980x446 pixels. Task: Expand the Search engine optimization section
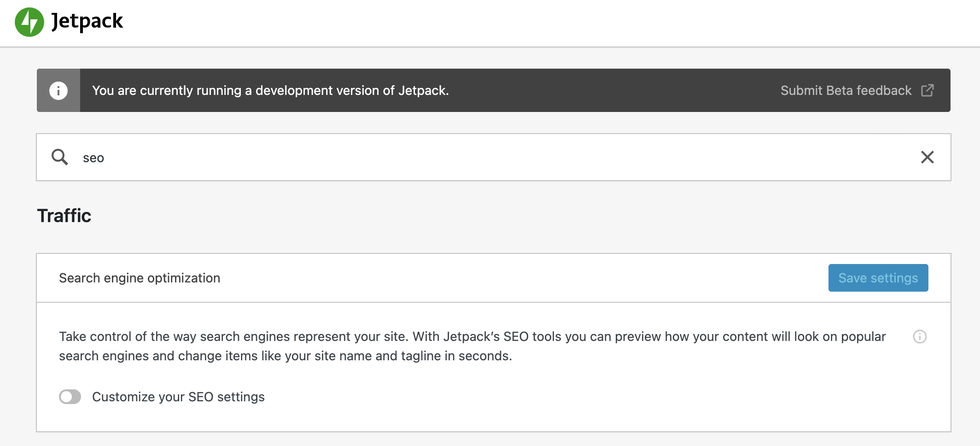pos(139,278)
